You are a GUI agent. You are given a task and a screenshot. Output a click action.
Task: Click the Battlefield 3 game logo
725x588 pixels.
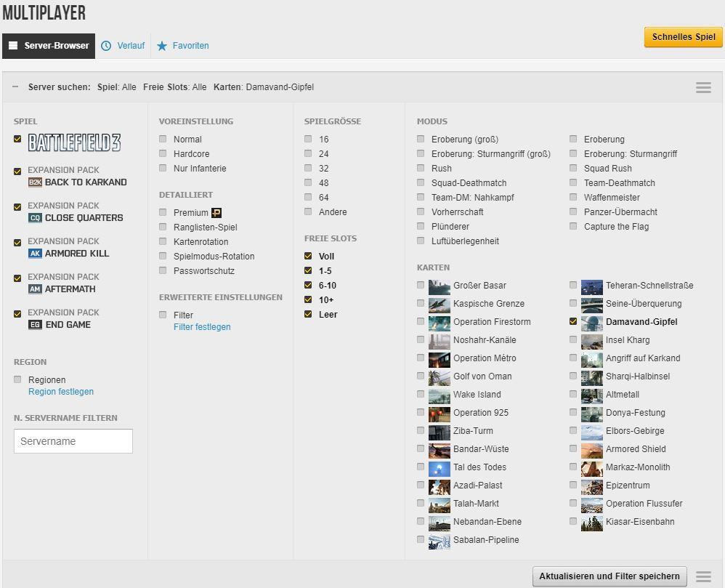(x=74, y=142)
